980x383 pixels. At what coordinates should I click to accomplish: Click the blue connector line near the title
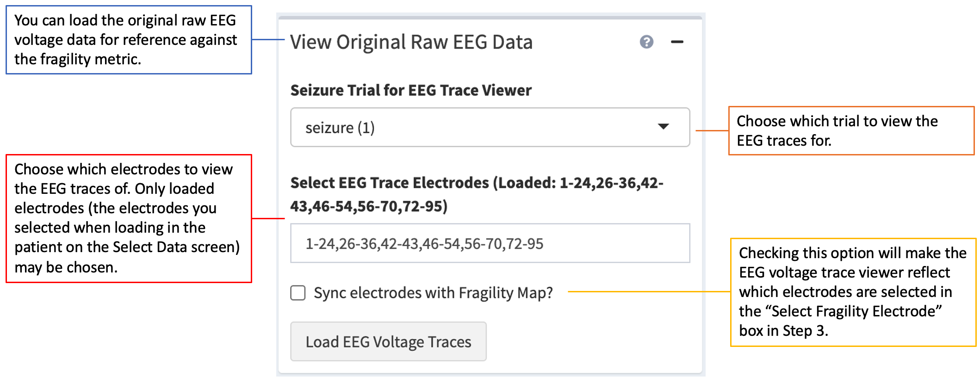(267, 39)
